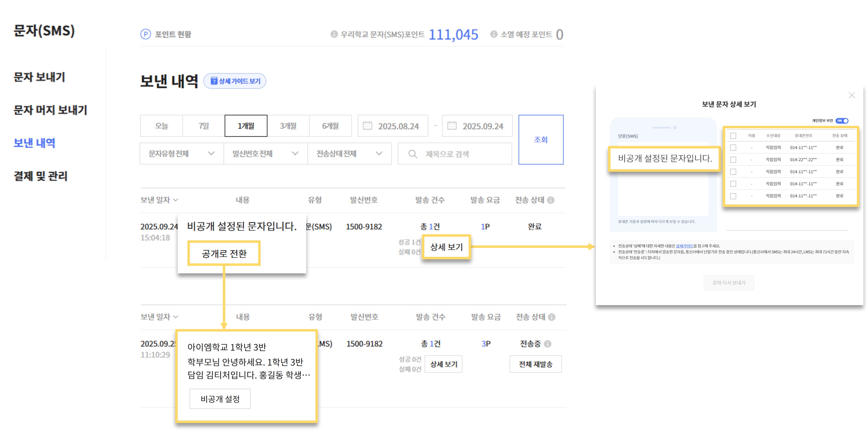Click the title search magnifier icon
Screen dimensions: 868x431
(412, 154)
